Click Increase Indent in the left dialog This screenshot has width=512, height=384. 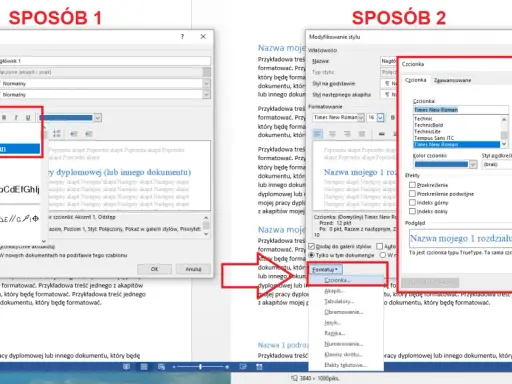pyautogui.click(x=88, y=134)
